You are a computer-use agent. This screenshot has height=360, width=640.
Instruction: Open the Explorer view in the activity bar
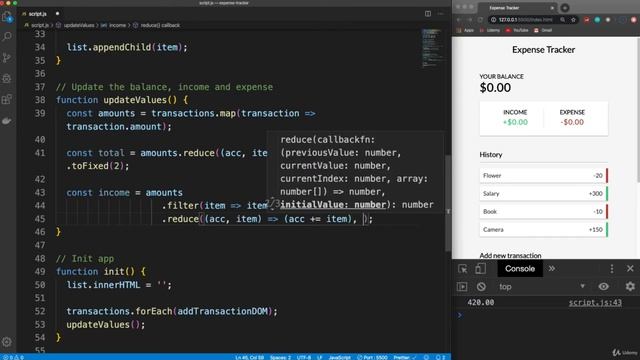[7, 17]
